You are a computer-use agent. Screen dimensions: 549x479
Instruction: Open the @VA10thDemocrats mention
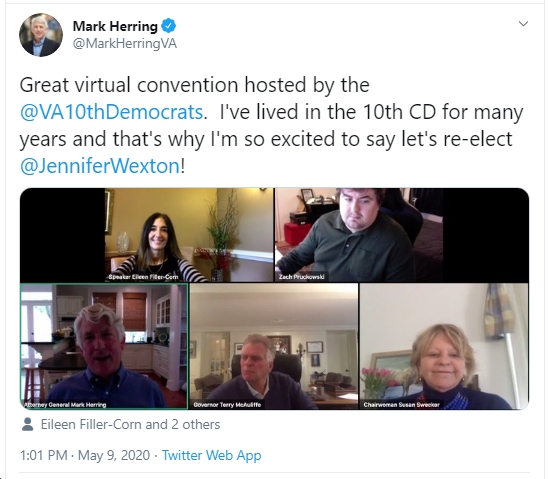112,112
